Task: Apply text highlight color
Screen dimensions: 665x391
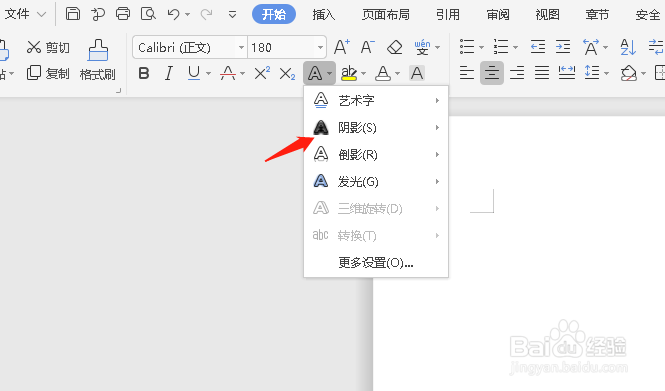Action: pyautogui.click(x=349, y=73)
